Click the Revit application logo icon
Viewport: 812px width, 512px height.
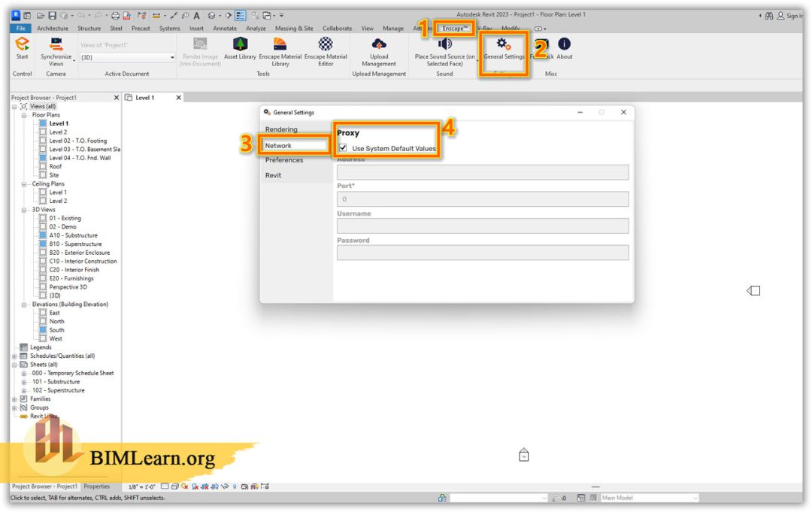click(x=16, y=15)
